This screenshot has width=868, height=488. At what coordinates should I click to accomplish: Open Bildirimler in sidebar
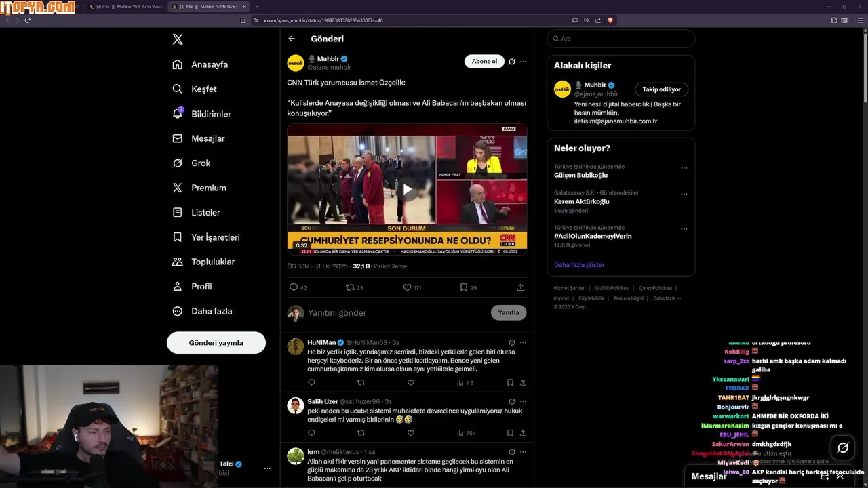202,114
